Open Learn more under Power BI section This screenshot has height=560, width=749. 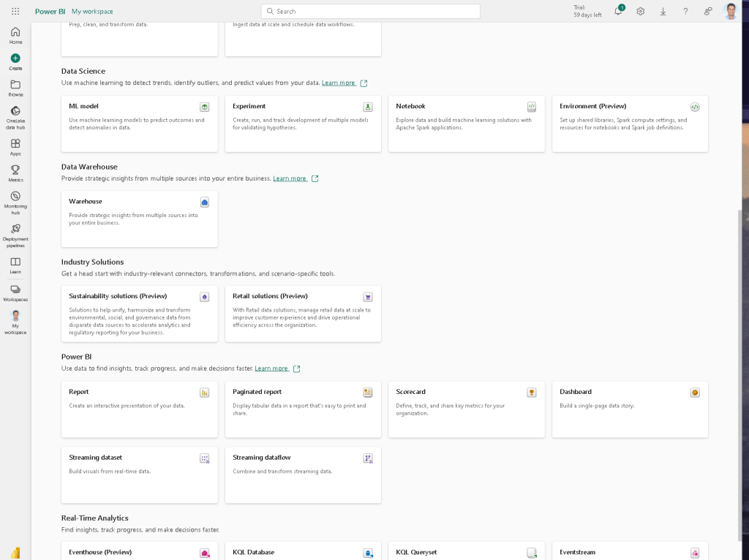tap(271, 368)
